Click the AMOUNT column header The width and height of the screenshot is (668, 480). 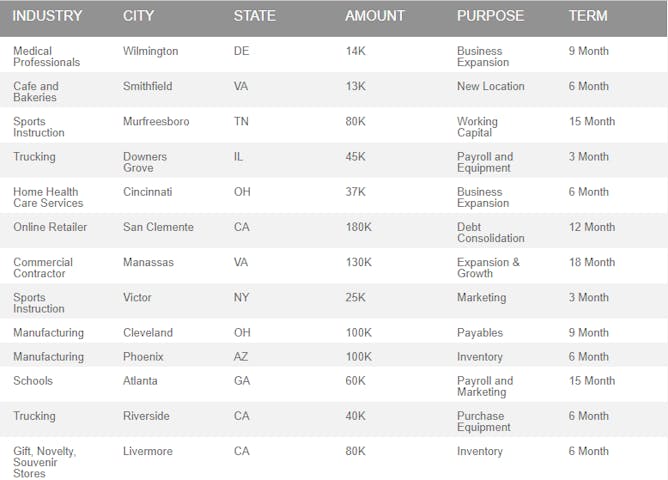(x=375, y=16)
